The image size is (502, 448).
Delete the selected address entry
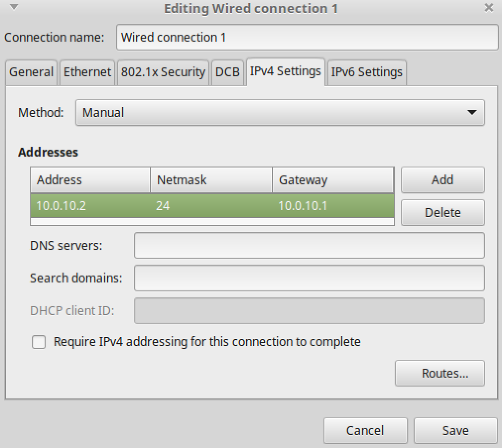point(442,213)
